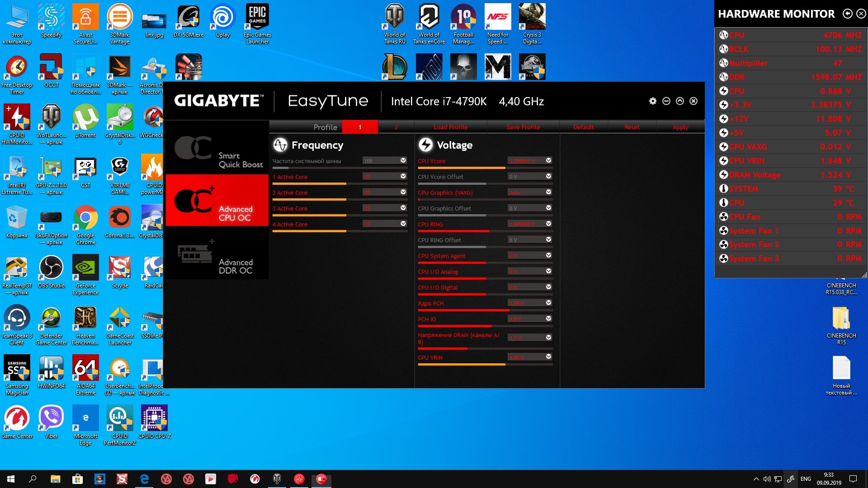This screenshot has height=488, width=868.
Task: Expand CPU Vcore voltage dropdown
Action: click(548, 160)
